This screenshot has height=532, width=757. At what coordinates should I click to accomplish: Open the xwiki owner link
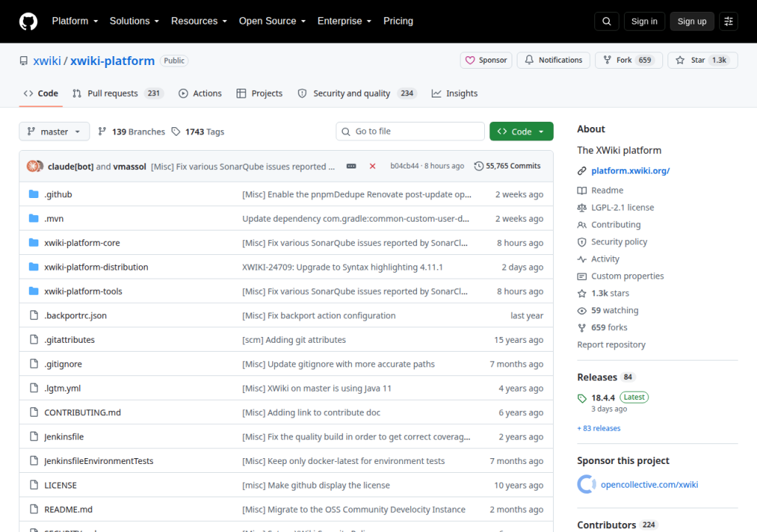coord(47,61)
